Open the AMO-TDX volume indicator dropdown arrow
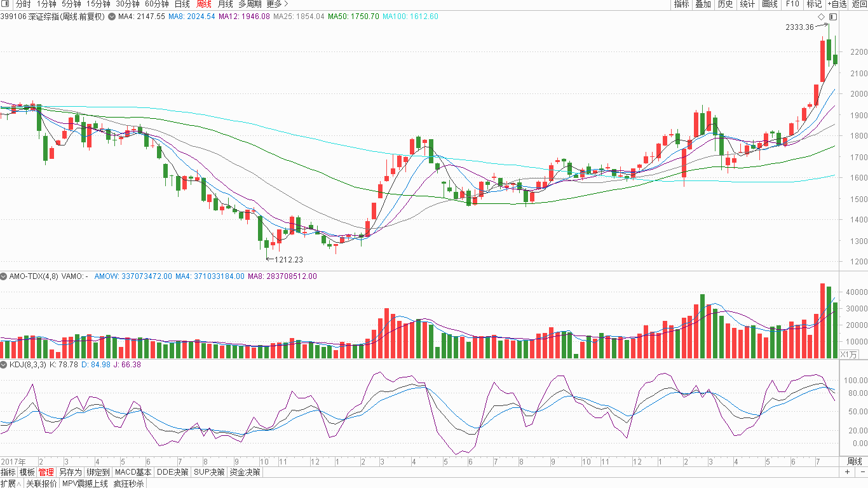The image size is (868, 488). click(4, 276)
